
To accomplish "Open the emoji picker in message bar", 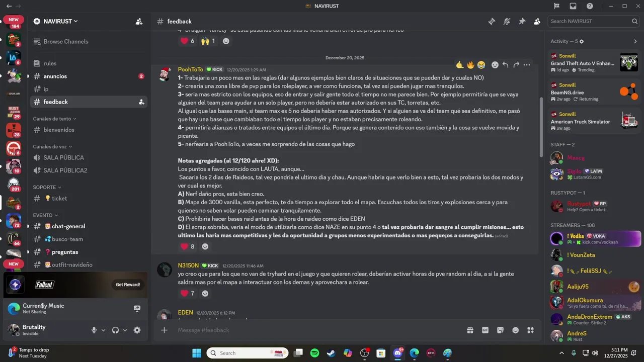I will (515, 330).
